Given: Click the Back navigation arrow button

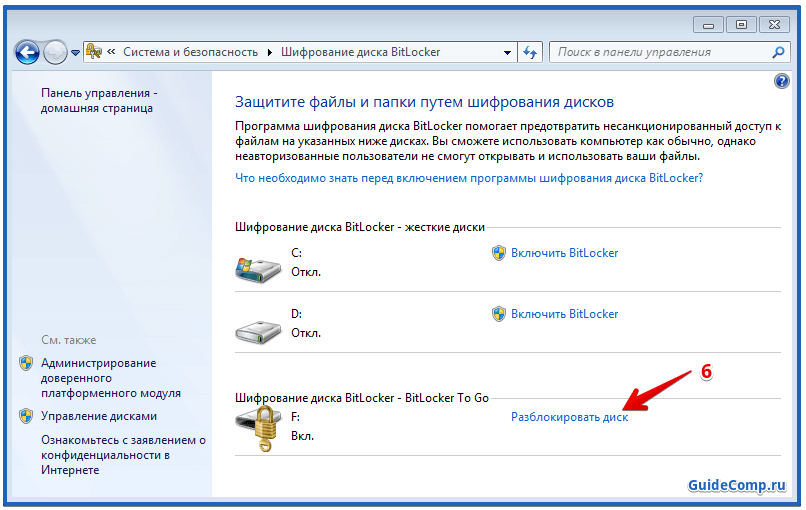Looking at the screenshot, I should 28,52.
